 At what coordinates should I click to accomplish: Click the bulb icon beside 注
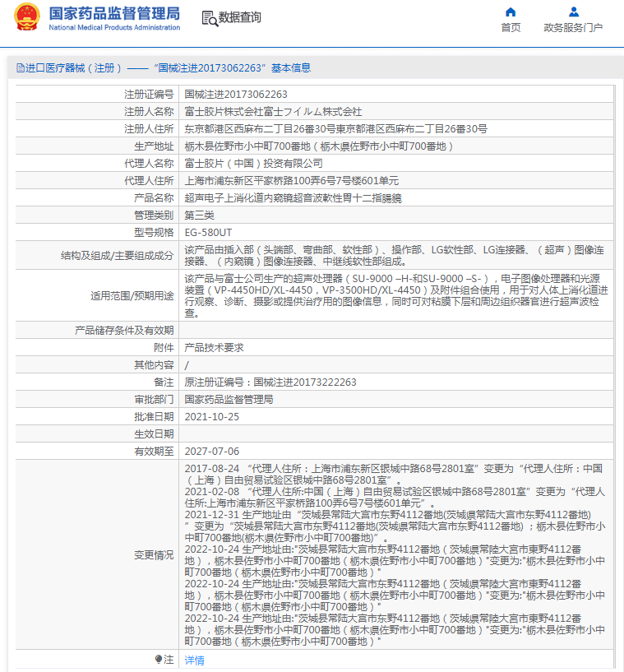[x=159, y=659]
